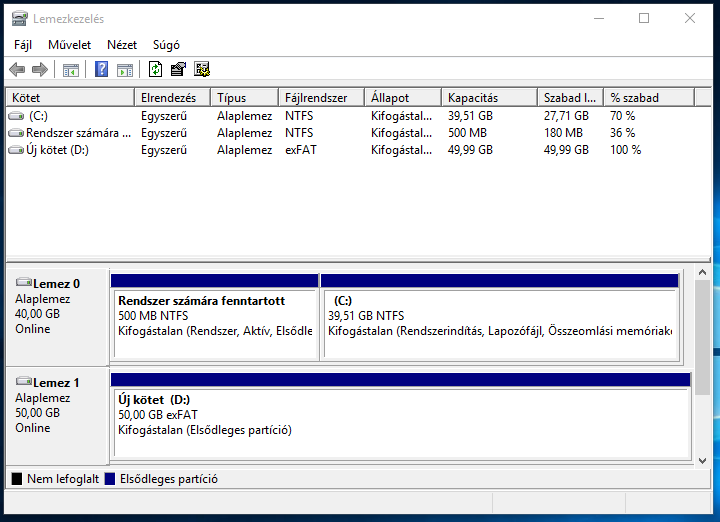This screenshot has width=720, height=522.
Task: Click the disk settings wizard toolbar icon
Action: point(202,69)
